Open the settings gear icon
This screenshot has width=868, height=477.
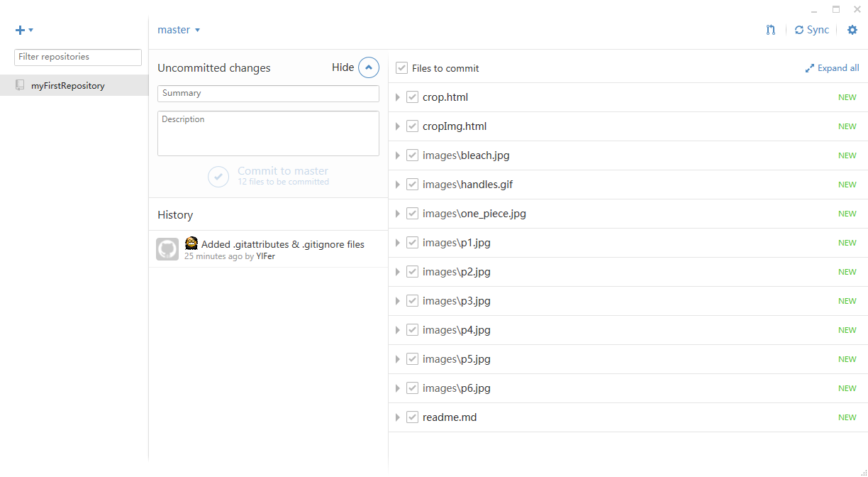(x=852, y=30)
